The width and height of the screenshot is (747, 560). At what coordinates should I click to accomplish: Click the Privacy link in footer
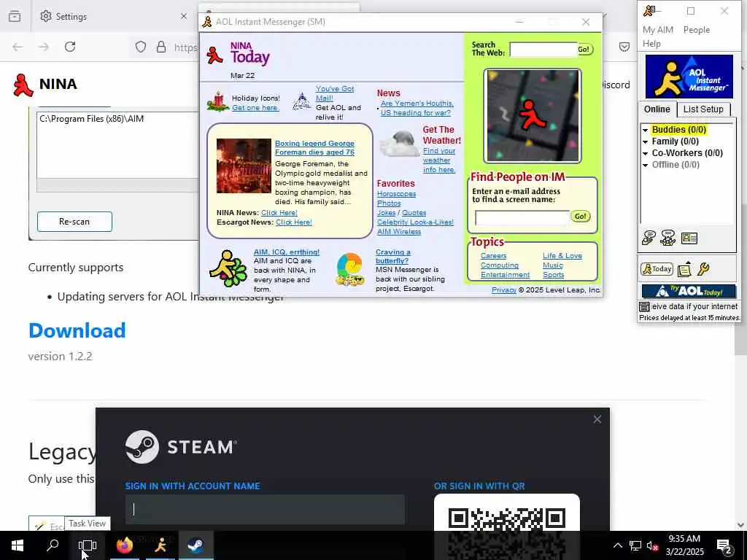(503, 289)
